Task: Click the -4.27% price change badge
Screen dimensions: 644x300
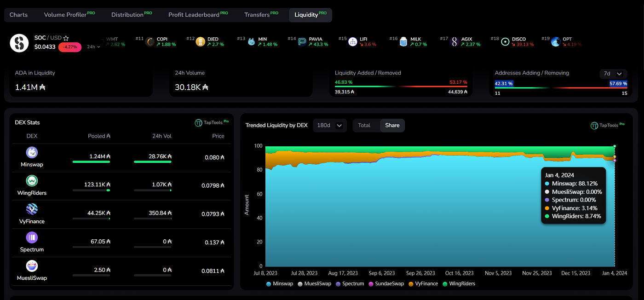Action: [x=70, y=47]
